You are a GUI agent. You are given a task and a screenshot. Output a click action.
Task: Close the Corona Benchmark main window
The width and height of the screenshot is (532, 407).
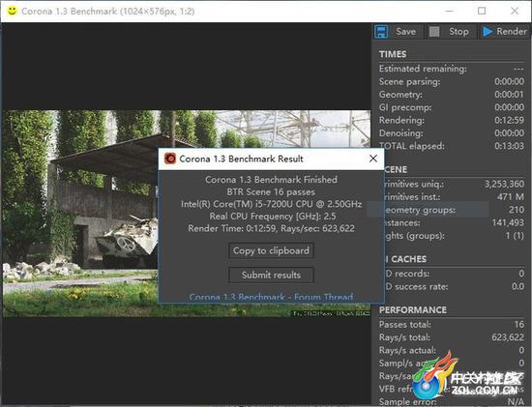[515, 11]
